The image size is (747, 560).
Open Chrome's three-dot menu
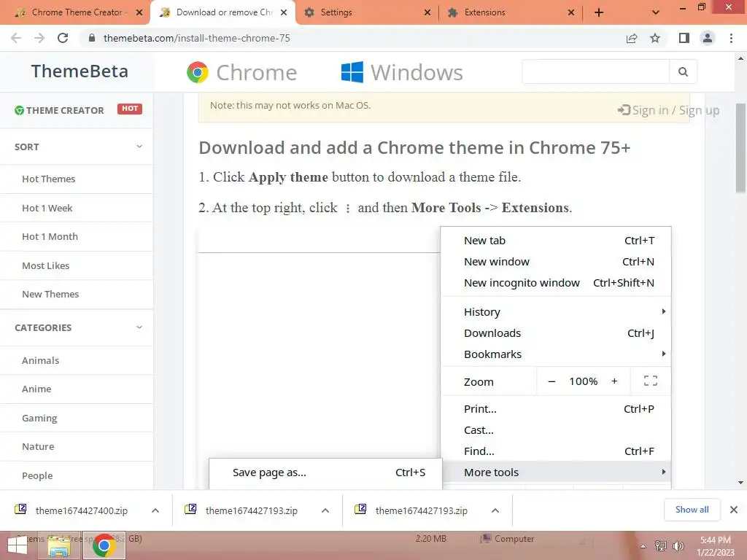coord(731,38)
